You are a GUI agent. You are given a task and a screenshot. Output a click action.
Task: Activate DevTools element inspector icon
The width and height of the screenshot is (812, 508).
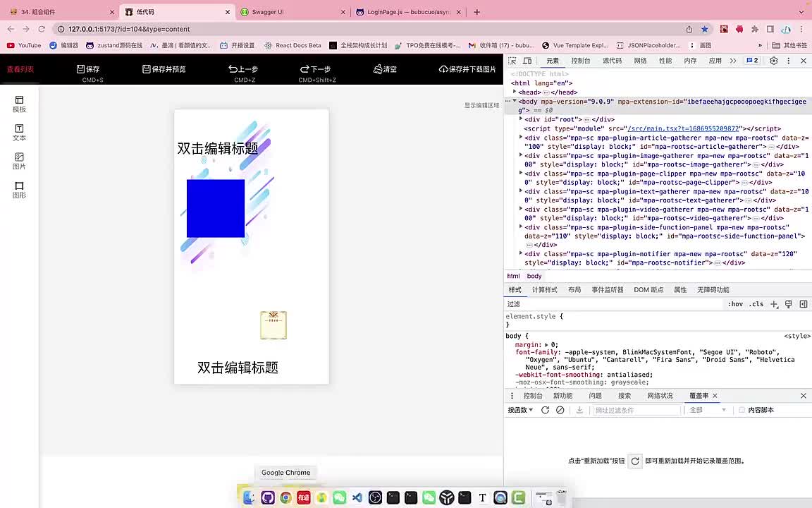(x=512, y=61)
